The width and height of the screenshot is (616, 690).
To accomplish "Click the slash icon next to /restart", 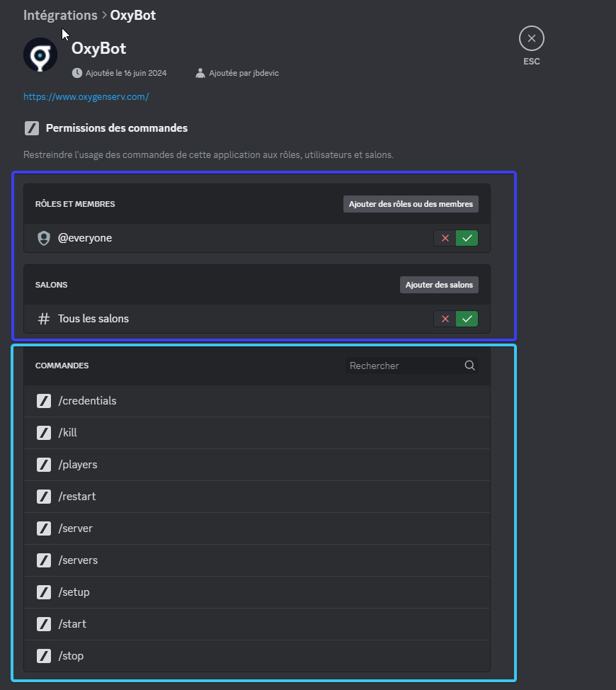I will pos(44,497).
